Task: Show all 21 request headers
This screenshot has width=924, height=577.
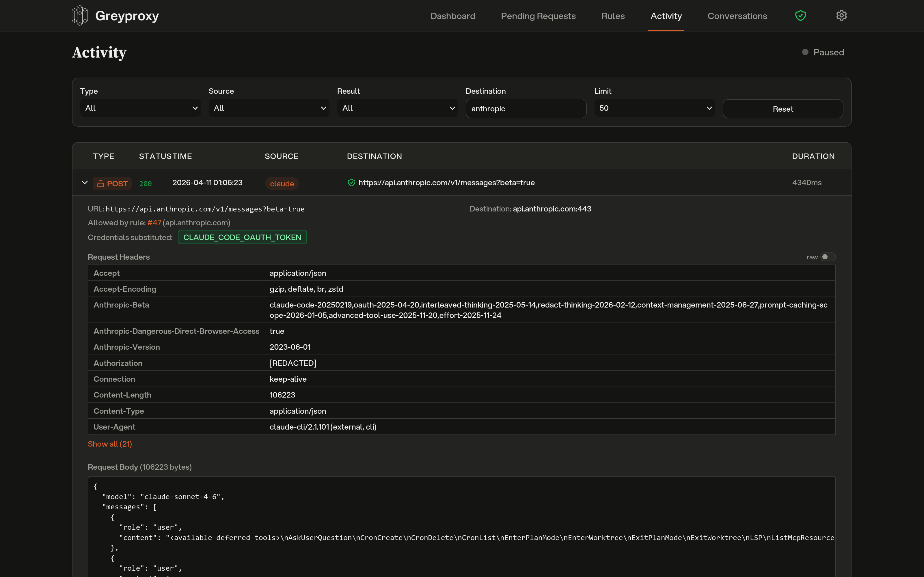Action: tap(110, 444)
